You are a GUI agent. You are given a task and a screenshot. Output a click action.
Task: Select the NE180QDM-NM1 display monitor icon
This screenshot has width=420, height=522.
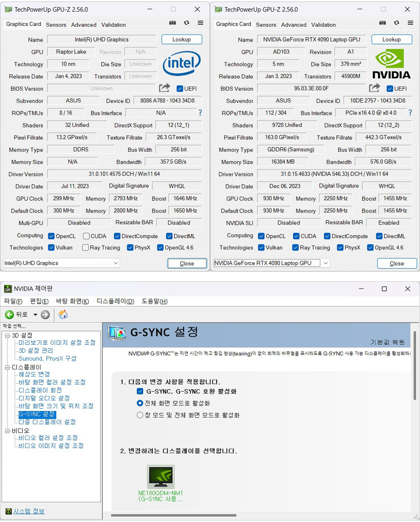coord(160,477)
